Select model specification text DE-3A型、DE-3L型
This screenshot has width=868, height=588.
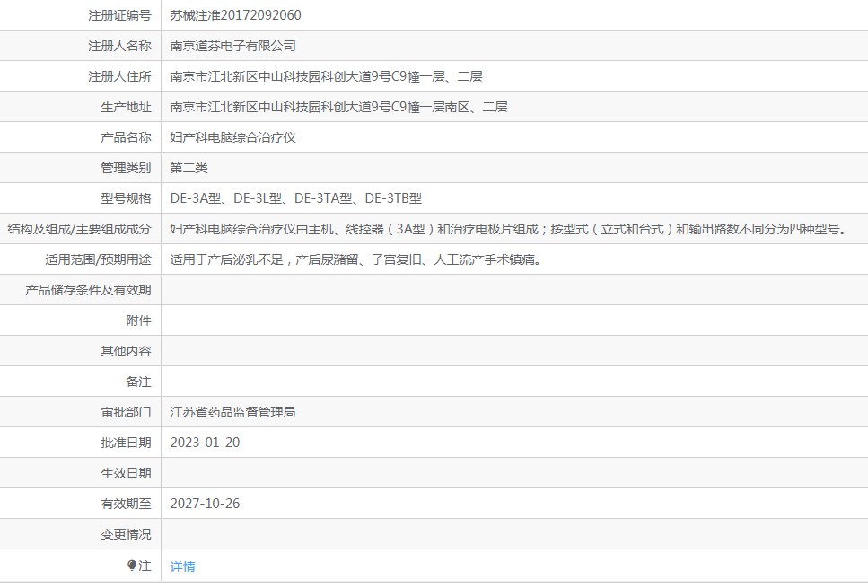[226, 198]
